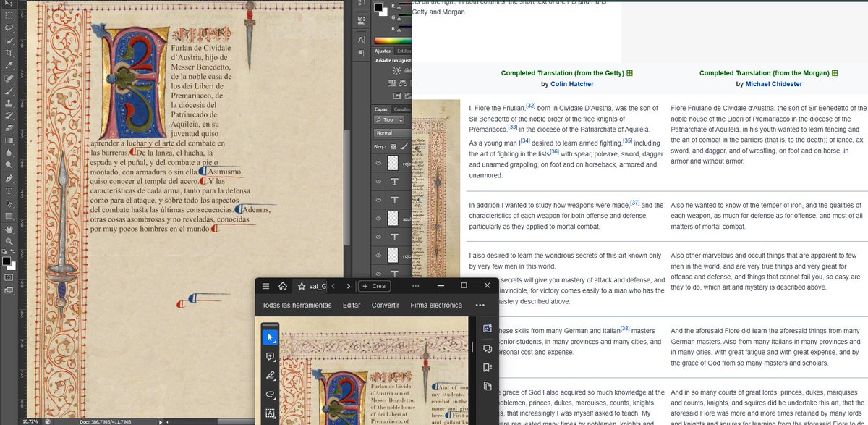This screenshot has width=868, height=425.
Task: Select the Horizontal Type tool
Action: 9,190
